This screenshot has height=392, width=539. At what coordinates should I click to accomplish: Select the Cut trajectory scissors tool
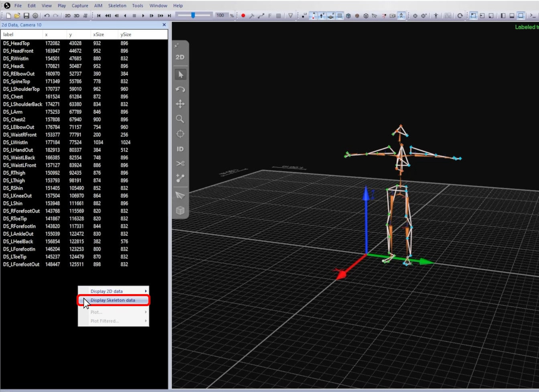pyautogui.click(x=180, y=163)
